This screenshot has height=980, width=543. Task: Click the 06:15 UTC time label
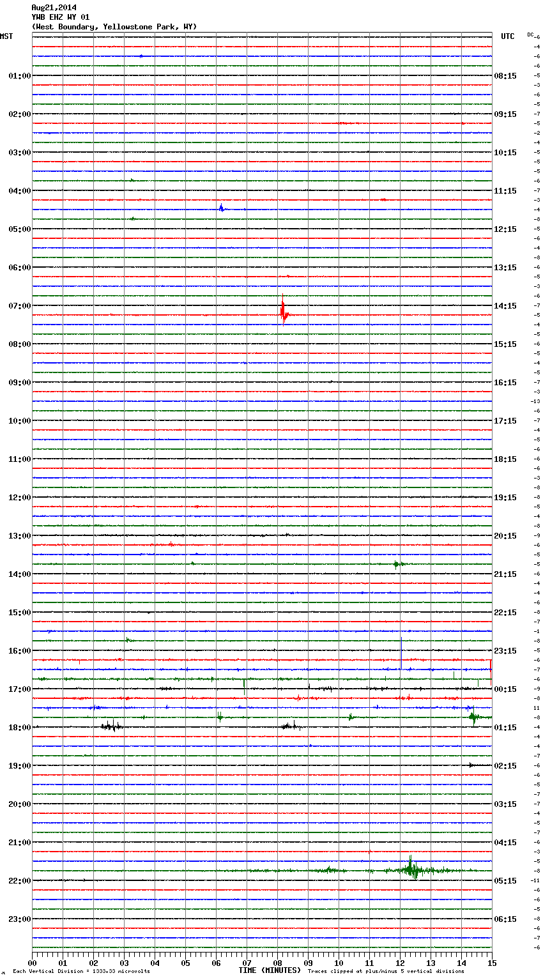[505, 919]
